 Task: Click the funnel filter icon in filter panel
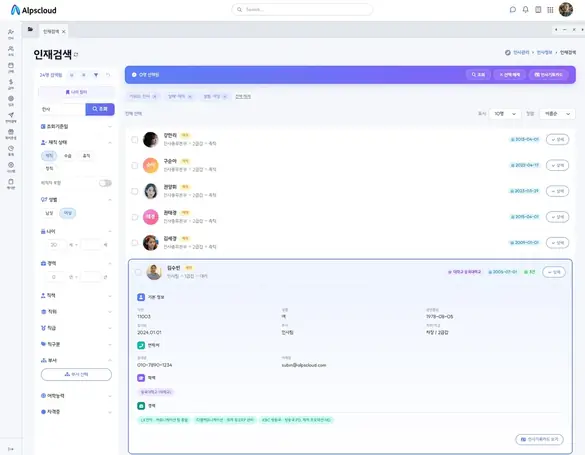(x=96, y=75)
